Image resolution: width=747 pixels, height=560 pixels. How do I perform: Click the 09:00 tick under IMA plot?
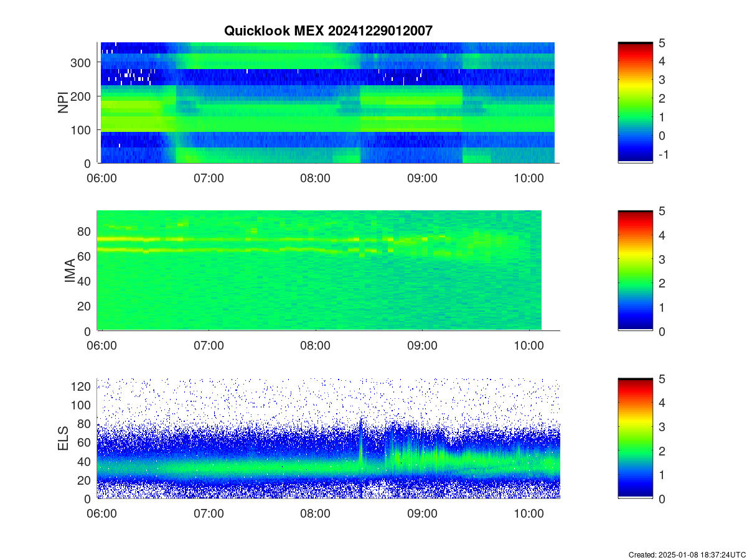[x=422, y=347]
